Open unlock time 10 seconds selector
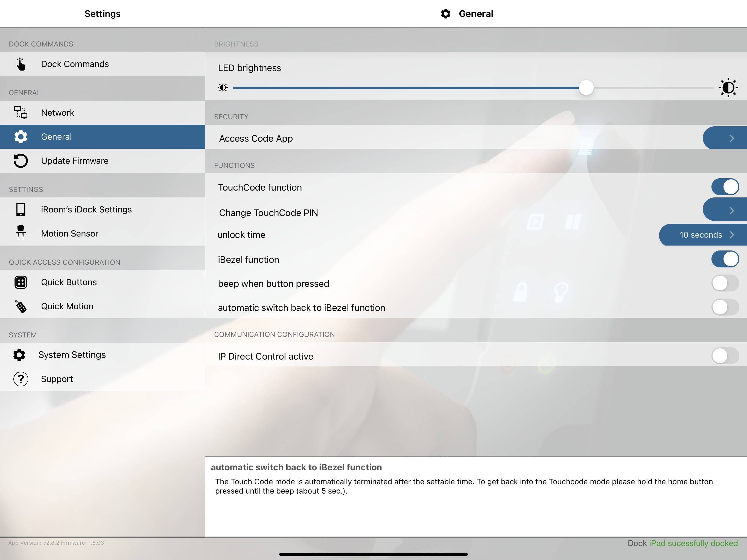This screenshot has height=560, width=747. pyautogui.click(x=703, y=235)
